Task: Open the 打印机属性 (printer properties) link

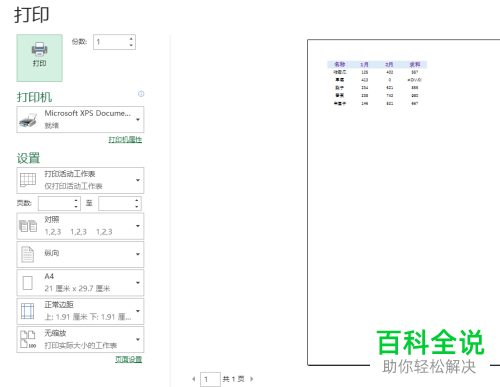Action: click(x=125, y=139)
